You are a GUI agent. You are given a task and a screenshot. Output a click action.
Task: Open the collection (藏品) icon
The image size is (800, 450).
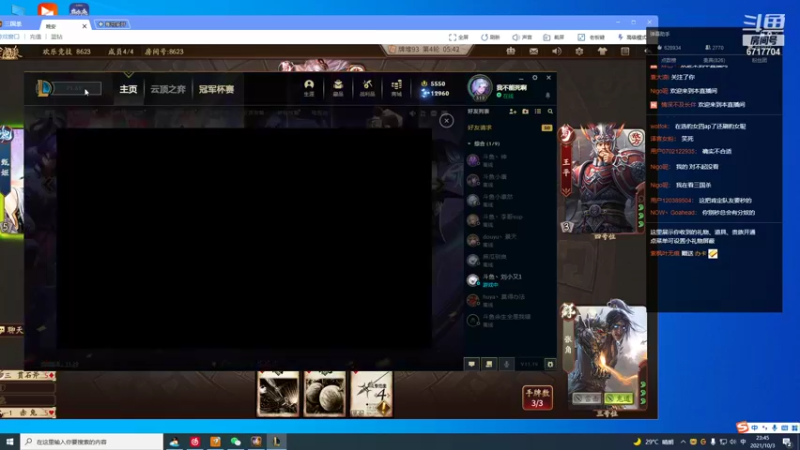pos(338,88)
